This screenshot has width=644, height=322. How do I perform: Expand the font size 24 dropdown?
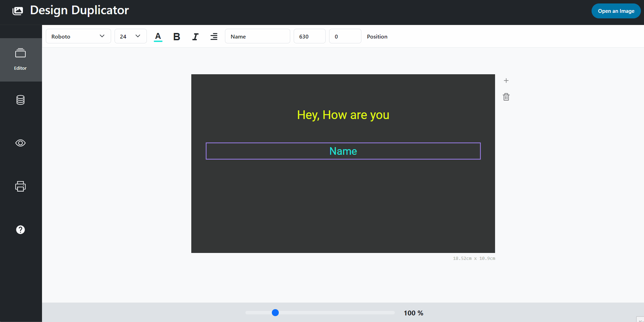(x=131, y=36)
